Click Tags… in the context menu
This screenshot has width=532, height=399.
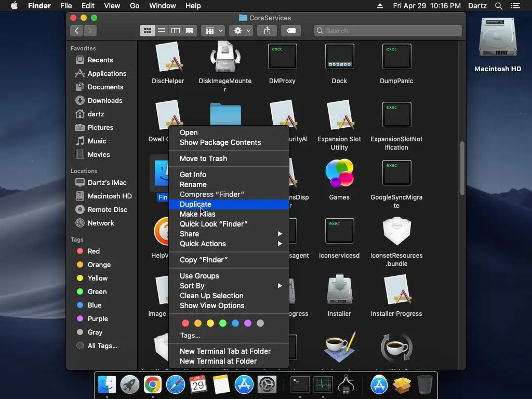click(190, 335)
